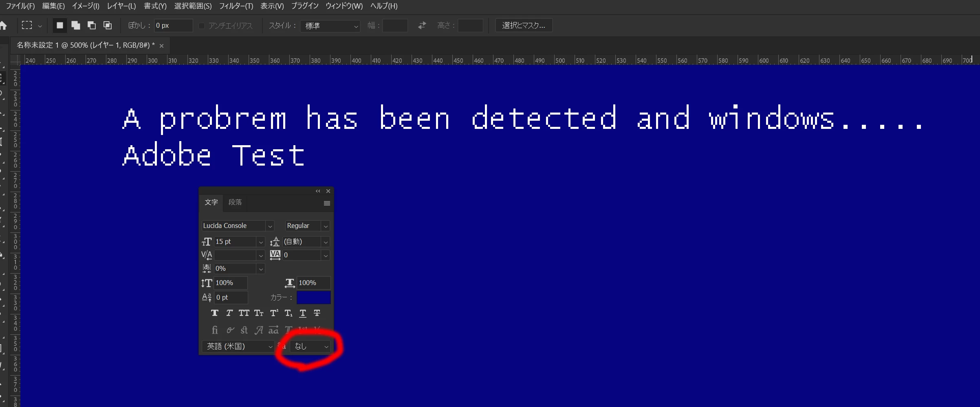
Task: Click the leading icon beside (自動)
Action: 275,242
